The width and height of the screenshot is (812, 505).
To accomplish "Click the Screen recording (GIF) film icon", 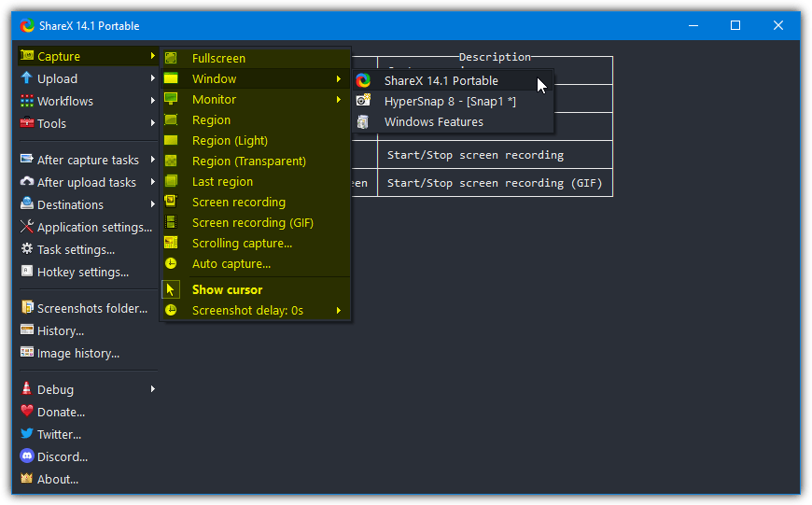I will pos(171,222).
